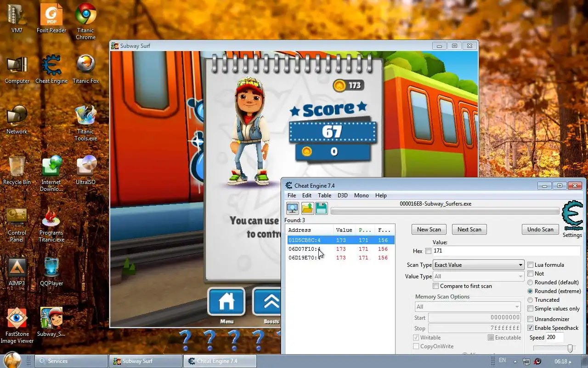Viewport: 588px width, 368px height.
Task: Click the Speed field showing 200
Action: coord(554,338)
